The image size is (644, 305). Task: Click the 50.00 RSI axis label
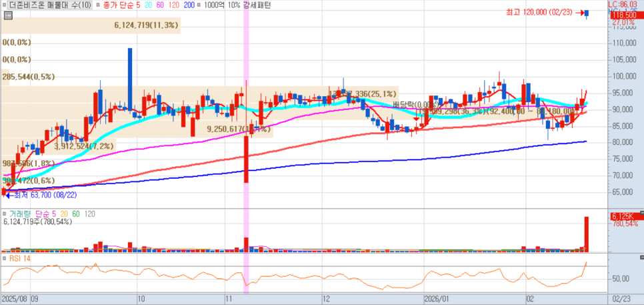click(621, 279)
